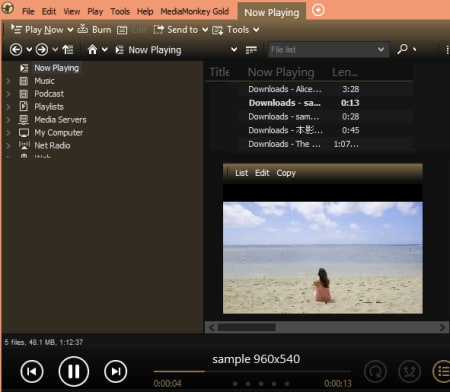Click the search magnifier icon
Image resolution: width=450 pixels, height=392 pixels.
(402, 49)
